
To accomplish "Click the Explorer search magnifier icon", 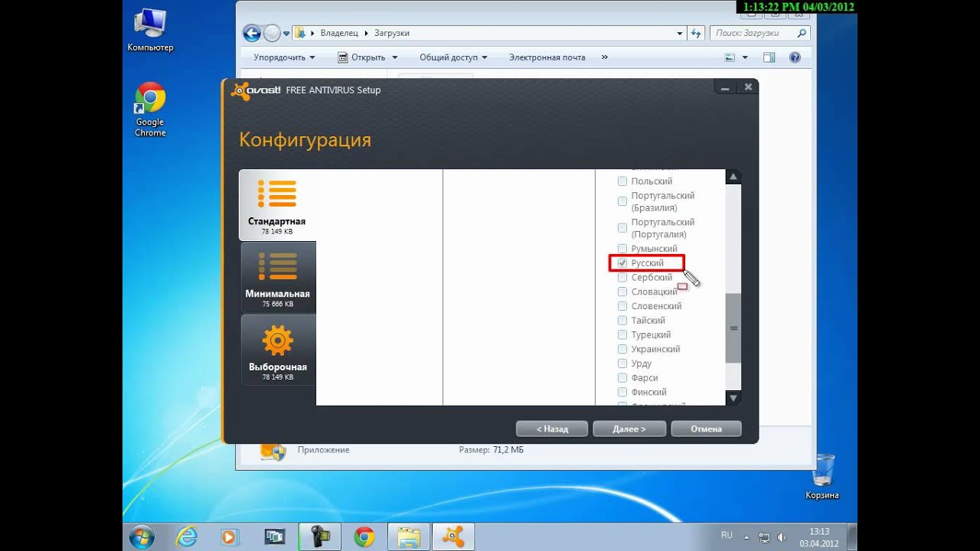I will tap(802, 33).
